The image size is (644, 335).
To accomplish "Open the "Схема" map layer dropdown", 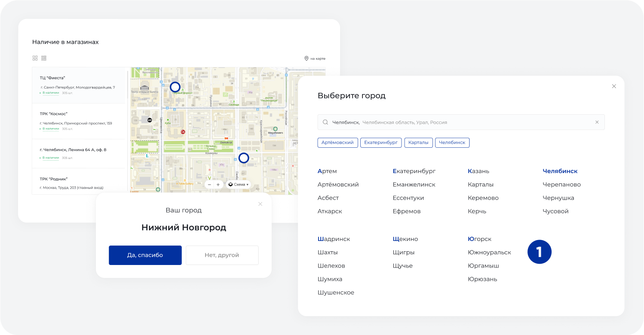I will tap(239, 184).
